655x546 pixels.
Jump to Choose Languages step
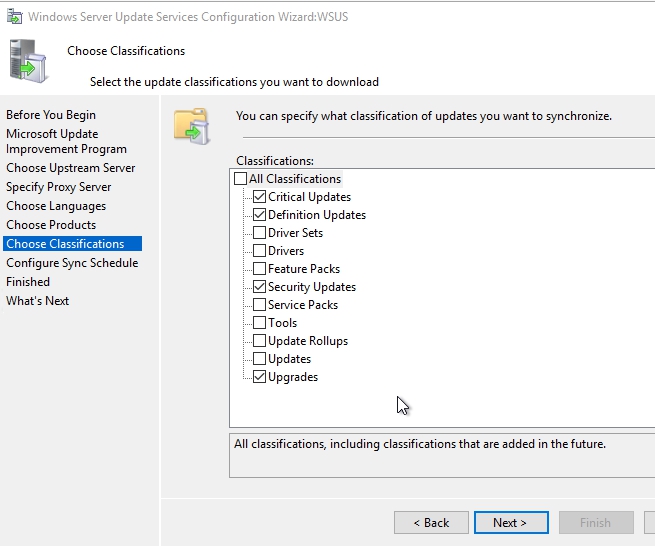click(56, 206)
